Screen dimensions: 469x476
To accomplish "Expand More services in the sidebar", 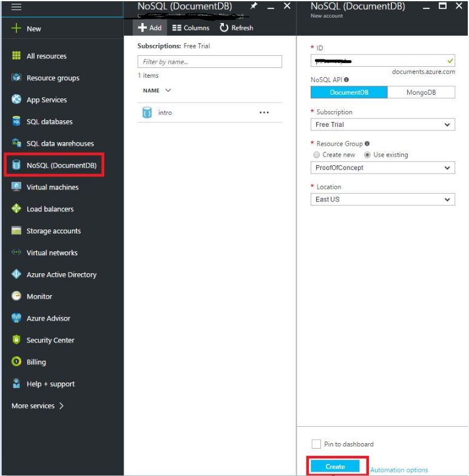I will coord(38,406).
